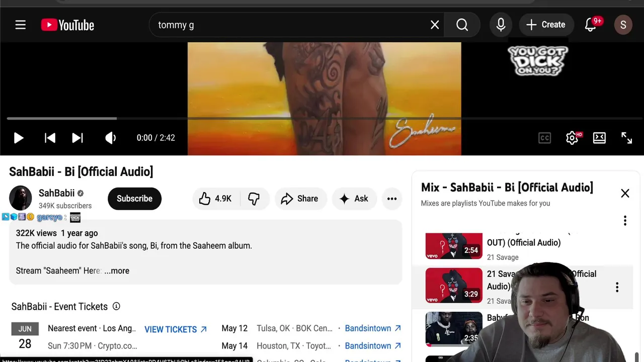
Task: Click the magnifier search button
Action: (x=462, y=25)
